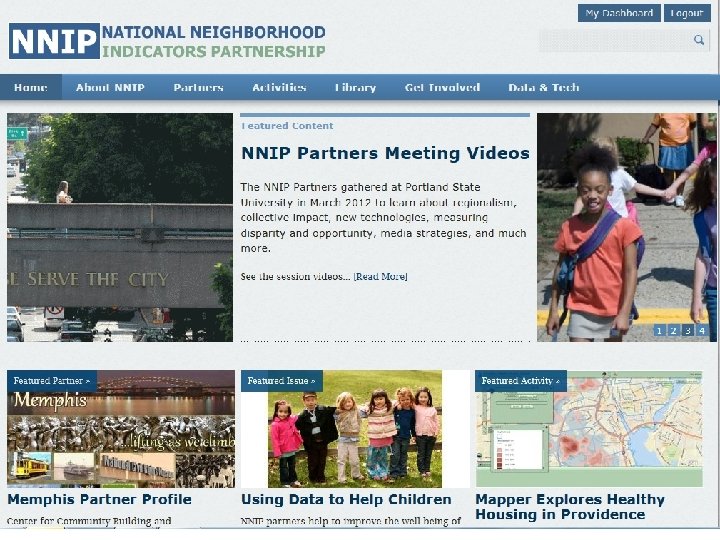Click the 'See the session videos...' text

(x=296, y=276)
